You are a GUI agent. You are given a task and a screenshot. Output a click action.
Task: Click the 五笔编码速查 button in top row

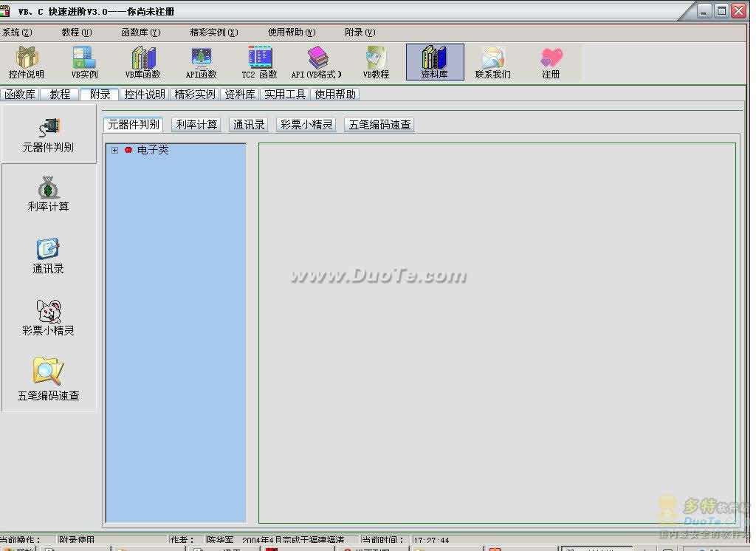point(379,125)
